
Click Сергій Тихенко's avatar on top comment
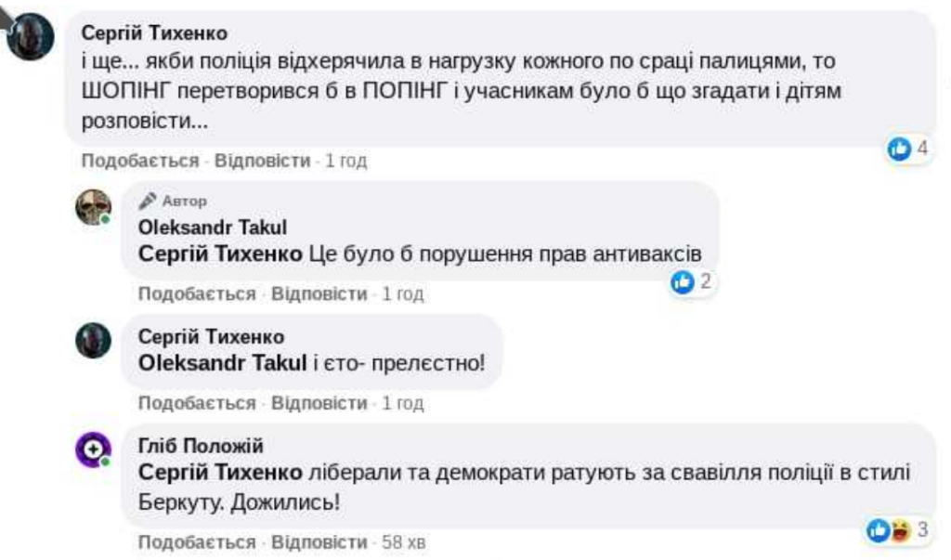point(31,37)
